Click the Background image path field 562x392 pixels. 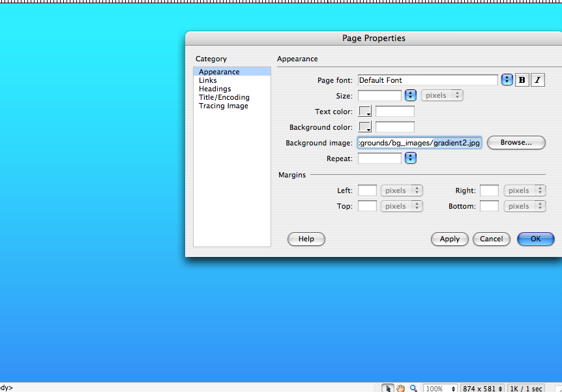pyautogui.click(x=419, y=143)
